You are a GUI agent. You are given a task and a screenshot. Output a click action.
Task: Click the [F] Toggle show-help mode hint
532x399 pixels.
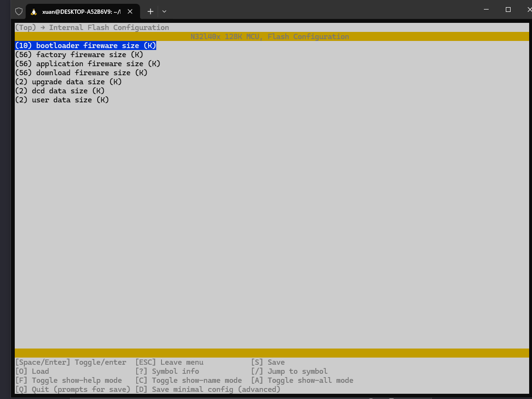pos(69,380)
